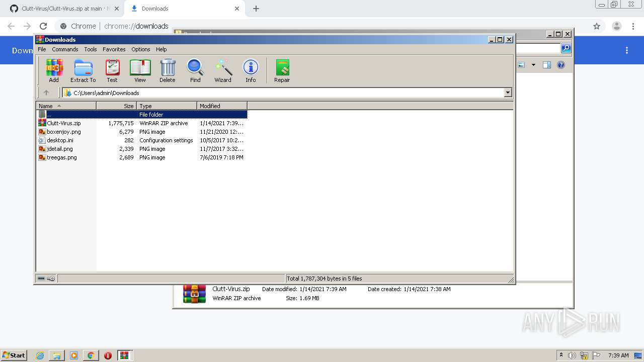Click the Chrome address bar
The image size is (644, 362).
[x=322, y=26]
